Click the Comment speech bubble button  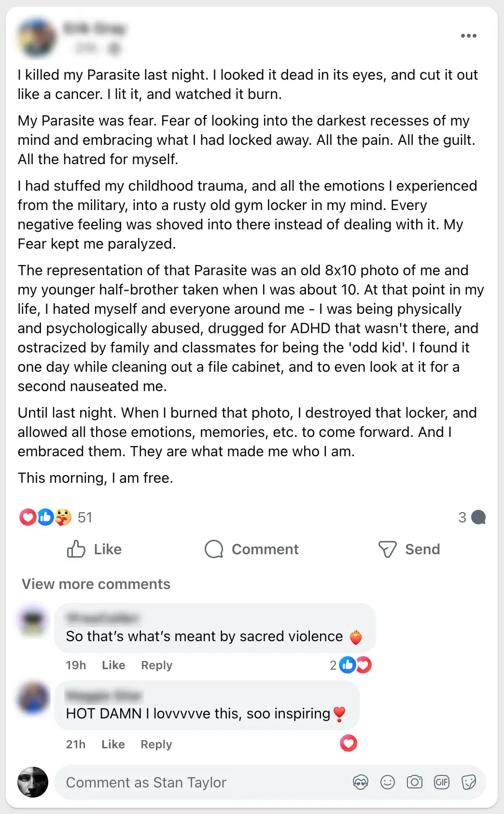252,549
